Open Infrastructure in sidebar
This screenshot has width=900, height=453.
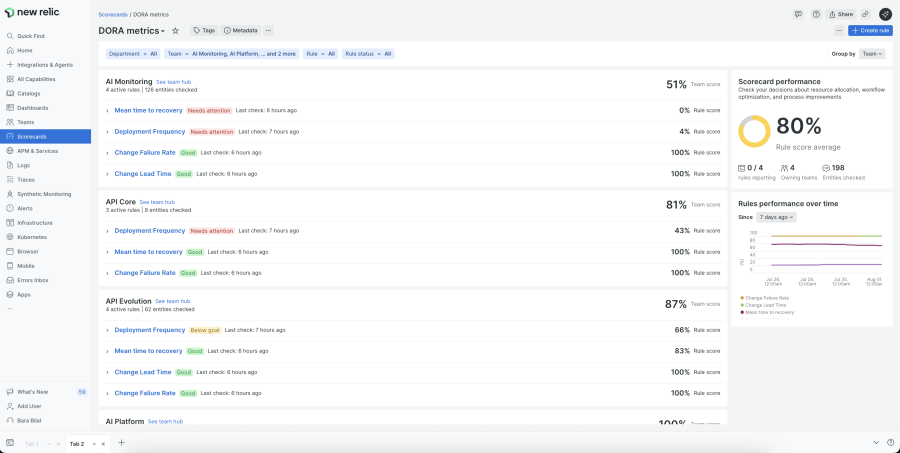point(45,223)
